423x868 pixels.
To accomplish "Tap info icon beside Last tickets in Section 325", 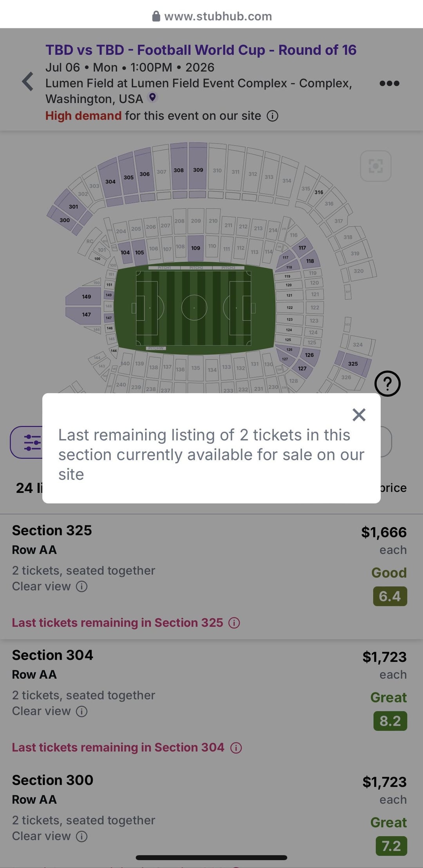I will tap(234, 623).
